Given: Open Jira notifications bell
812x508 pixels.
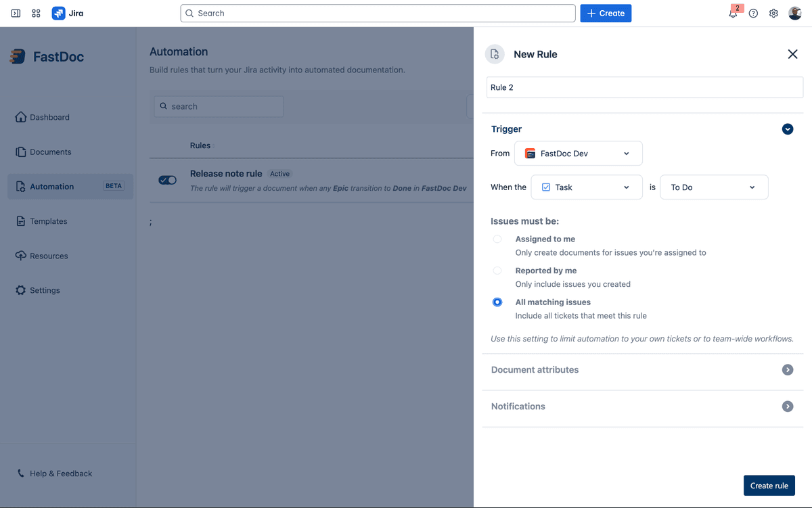Looking at the screenshot, I should coord(733,13).
